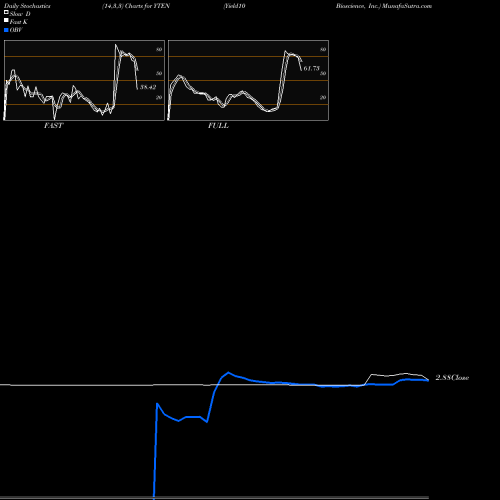The image size is (500, 500).
Task: Click the 20 level label on the FULL chart
Action: coord(323,97)
